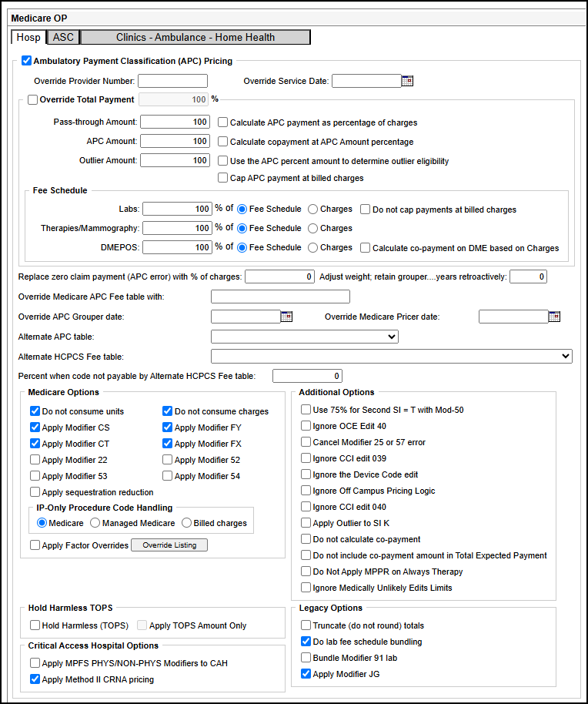Image resolution: width=588 pixels, height=704 pixels.
Task: Toggle Ambulatory Payment Classification (APC) Pricing checkbox
Action: click(26, 61)
